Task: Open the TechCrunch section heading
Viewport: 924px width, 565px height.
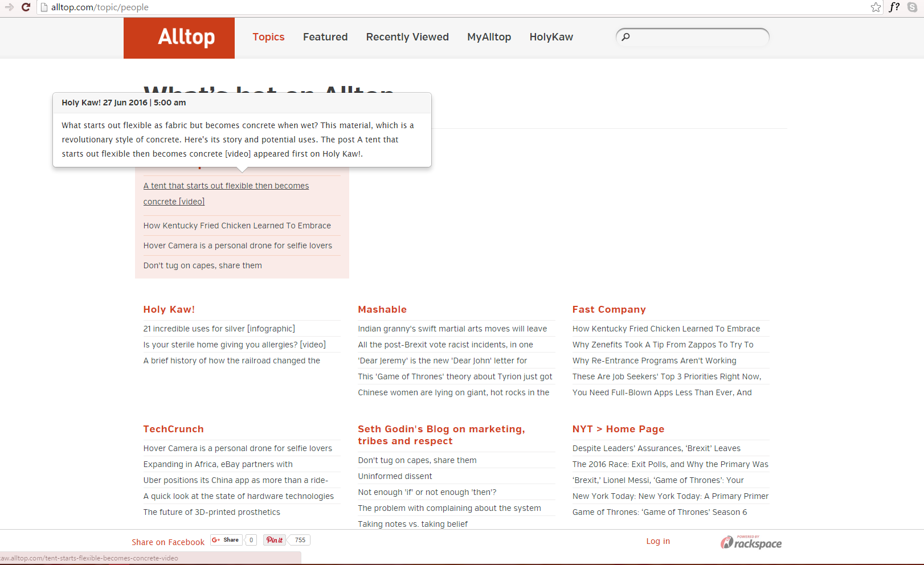Action: point(173,429)
